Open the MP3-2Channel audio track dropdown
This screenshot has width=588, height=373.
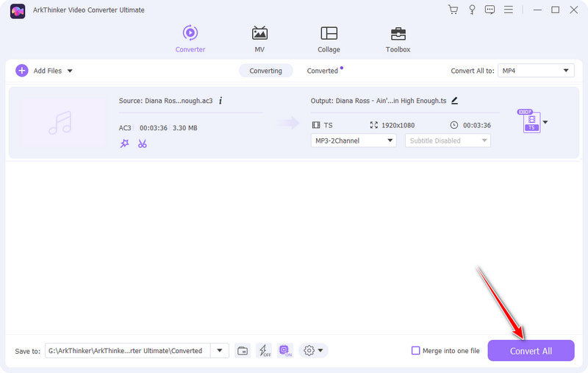click(354, 141)
